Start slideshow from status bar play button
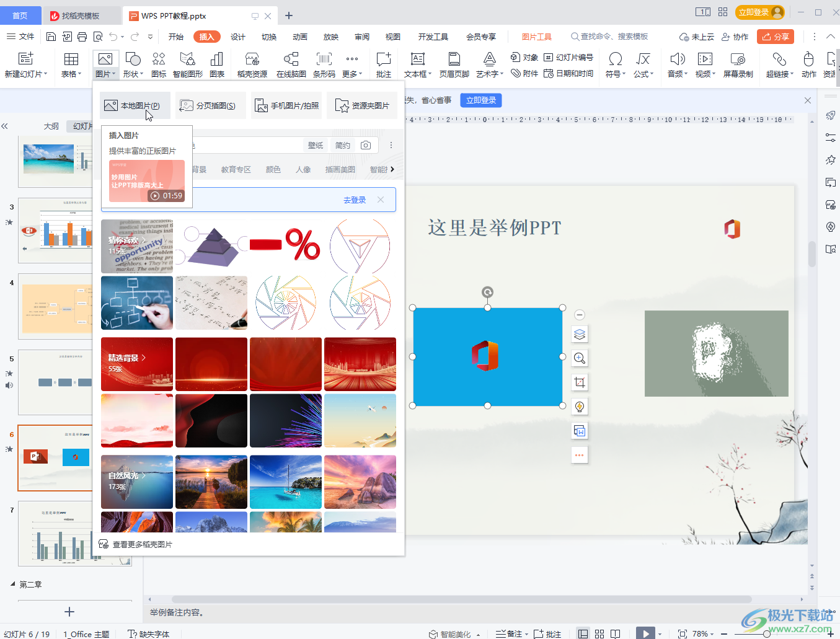This screenshot has width=840, height=639. pos(645,633)
